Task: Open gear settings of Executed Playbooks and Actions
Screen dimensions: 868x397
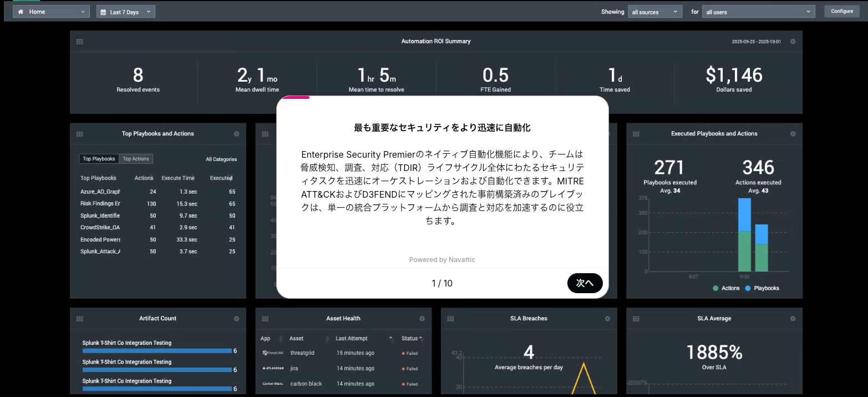Action: pyautogui.click(x=793, y=134)
